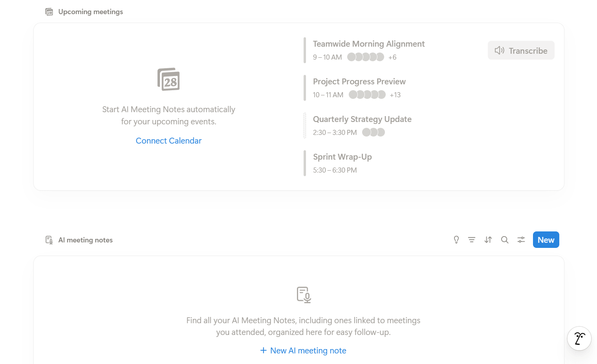Open the Sprint Wrap-Up meeting
The image size is (597, 364).
coord(342,157)
